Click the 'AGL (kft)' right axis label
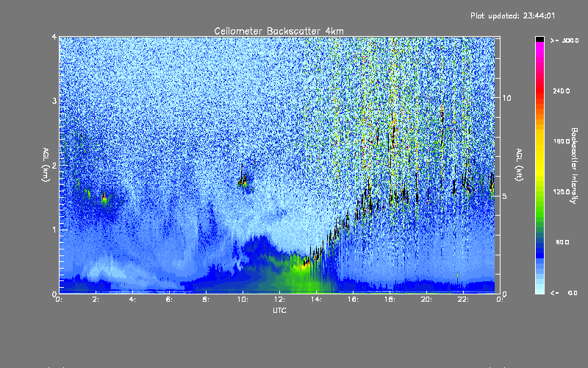 [x=519, y=165]
